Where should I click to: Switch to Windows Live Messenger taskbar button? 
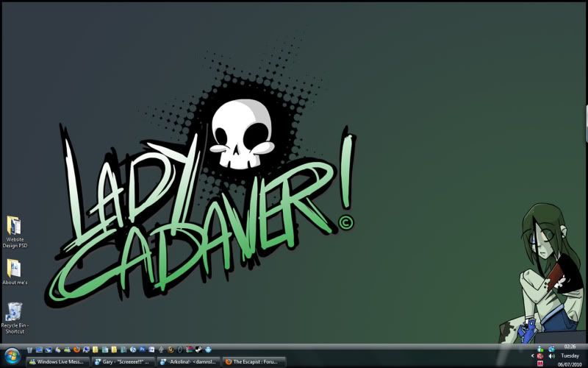[x=58, y=362]
